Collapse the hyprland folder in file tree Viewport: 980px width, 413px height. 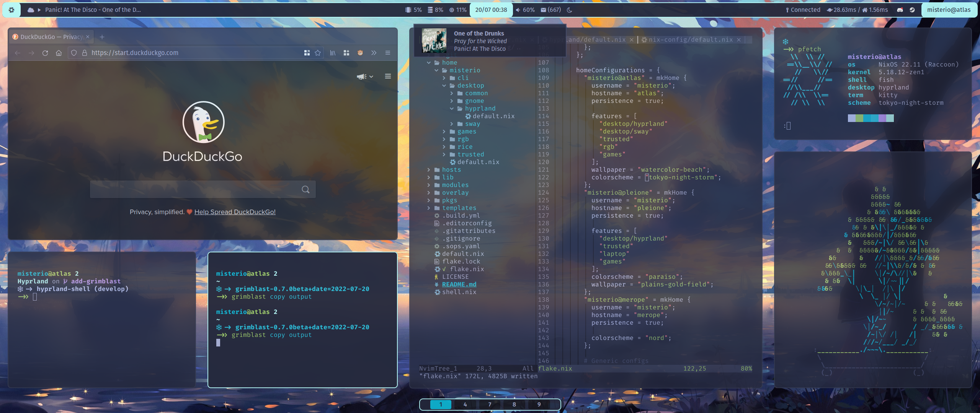click(480, 109)
